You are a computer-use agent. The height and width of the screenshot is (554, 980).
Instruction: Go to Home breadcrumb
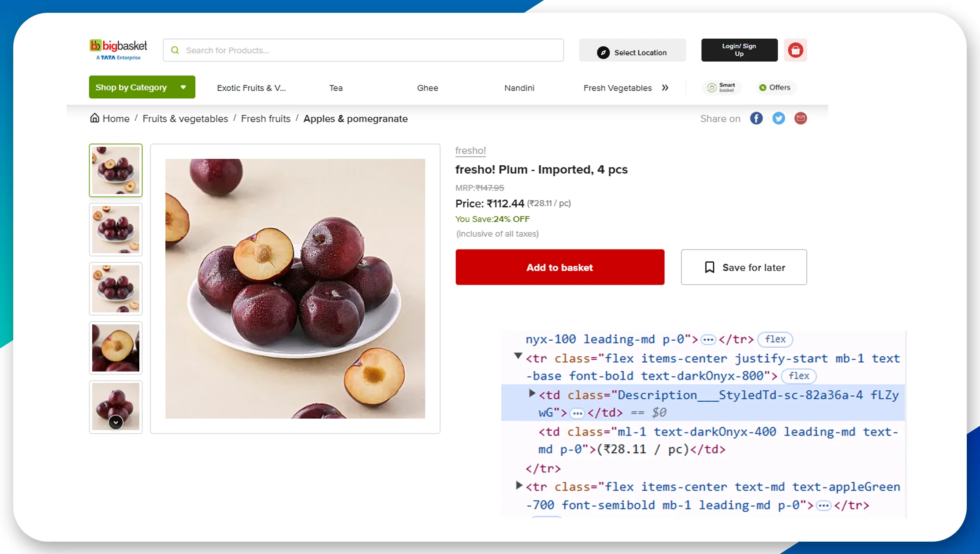coord(110,119)
